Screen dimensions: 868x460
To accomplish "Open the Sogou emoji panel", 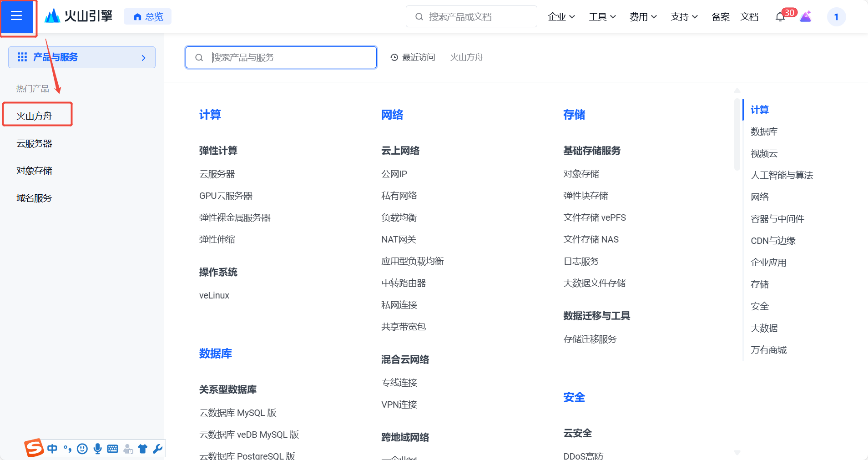I will click(x=82, y=449).
